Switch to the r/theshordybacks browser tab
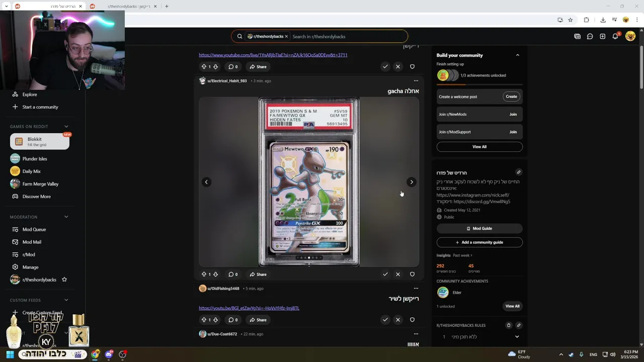The width and height of the screenshot is (644, 362). 123,7
